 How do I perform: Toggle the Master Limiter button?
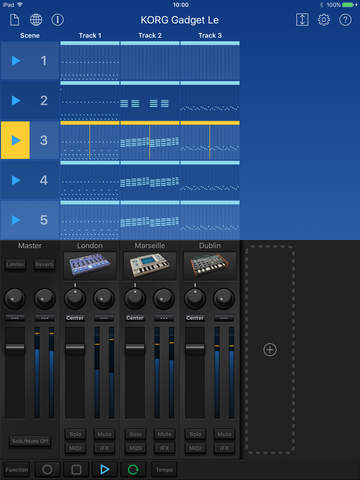[15, 264]
